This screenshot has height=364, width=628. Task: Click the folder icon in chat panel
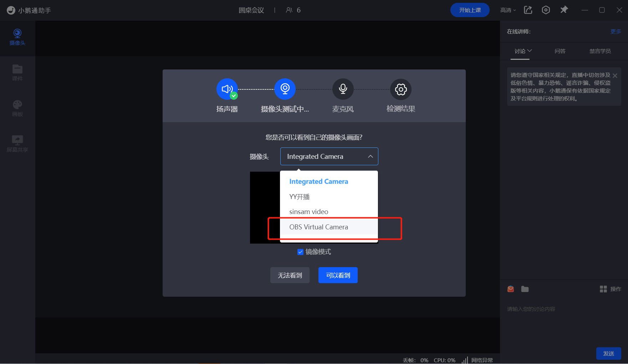click(x=525, y=289)
